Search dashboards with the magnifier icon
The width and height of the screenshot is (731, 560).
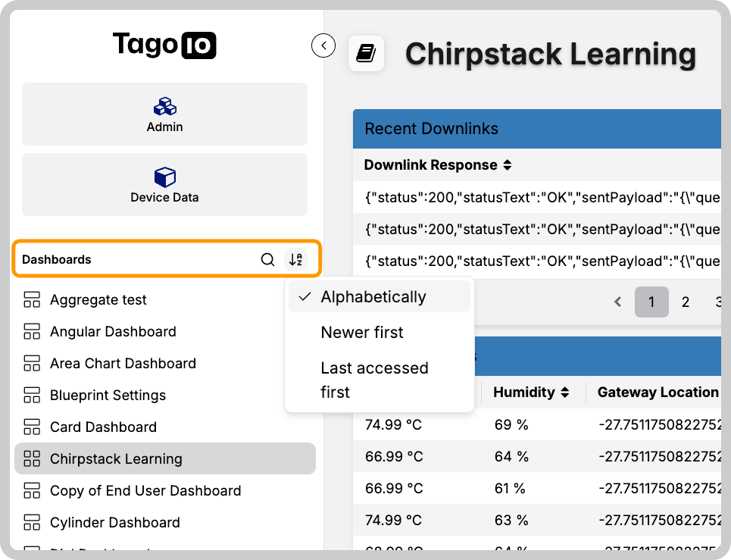[267, 259]
